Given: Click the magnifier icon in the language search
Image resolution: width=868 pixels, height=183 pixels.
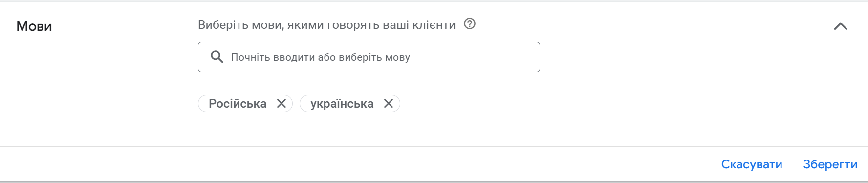Looking at the screenshot, I should click(x=217, y=57).
